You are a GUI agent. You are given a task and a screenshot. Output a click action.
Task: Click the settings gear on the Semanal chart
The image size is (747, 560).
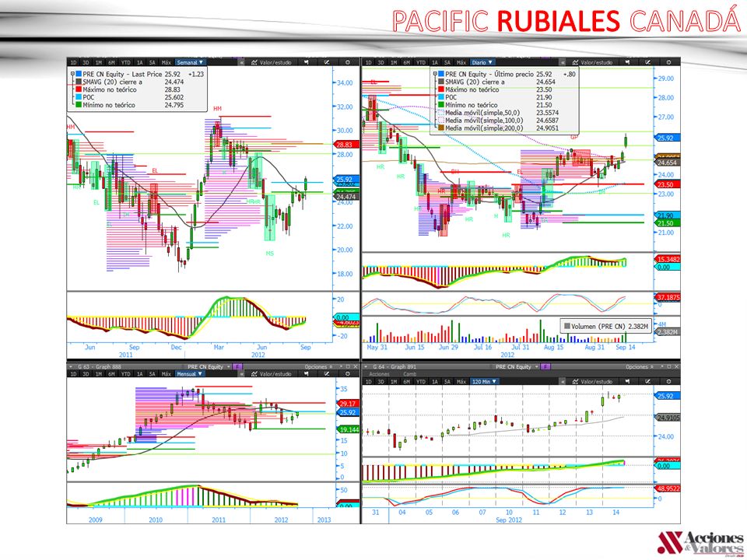347,62
